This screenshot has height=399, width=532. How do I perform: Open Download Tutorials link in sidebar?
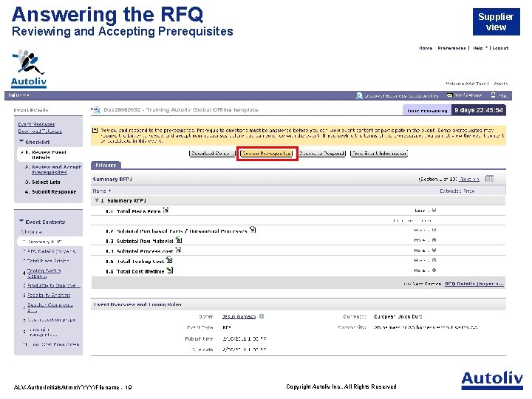(40, 132)
